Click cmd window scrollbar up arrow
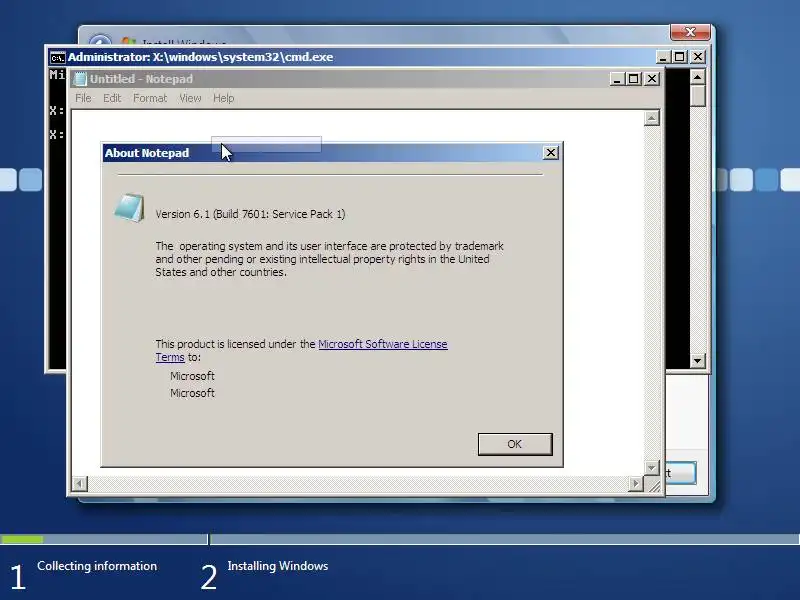Image resolution: width=800 pixels, height=600 pixels. coord(697,77)
